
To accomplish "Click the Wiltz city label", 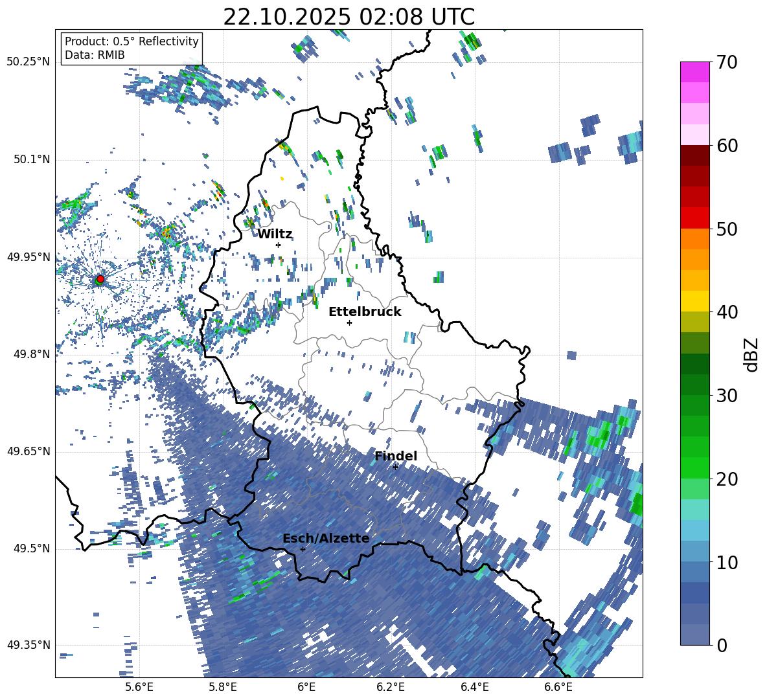I will (x=275, y=234).
